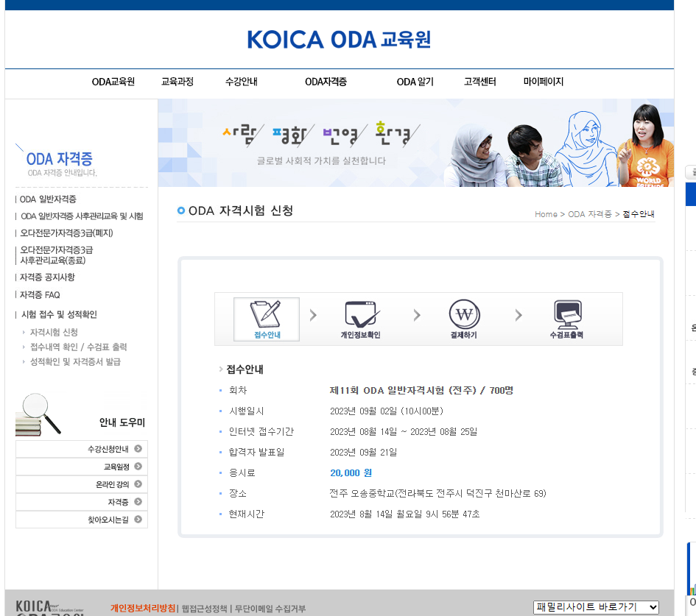Click the 교육일정 helper button
This screenshot has height=616, width=696.
[x=82, y=467]
